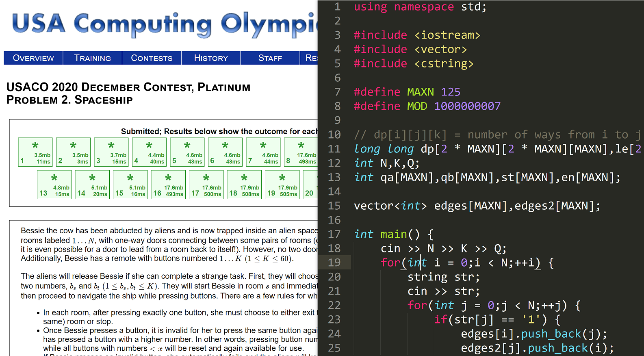Click the Problem 2 Spaceship heading
Viewport: 644px width, 356px height.
[x=69, y=100]
